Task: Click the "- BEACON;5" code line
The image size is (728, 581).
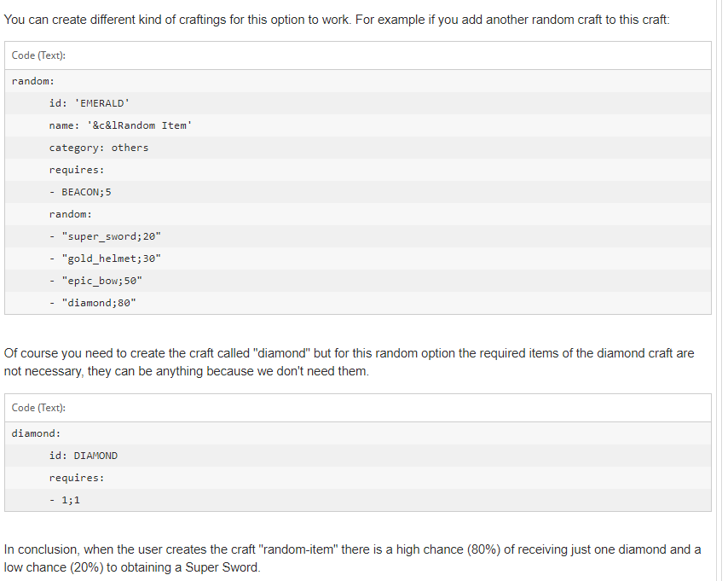Action: [80, 192]
